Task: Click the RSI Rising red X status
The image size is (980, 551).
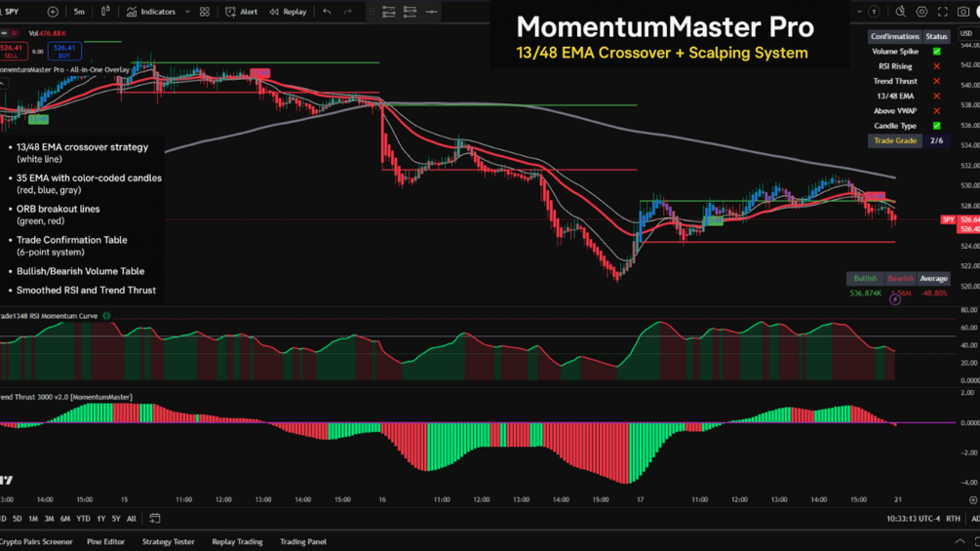Action: click(x=936, y=66)
